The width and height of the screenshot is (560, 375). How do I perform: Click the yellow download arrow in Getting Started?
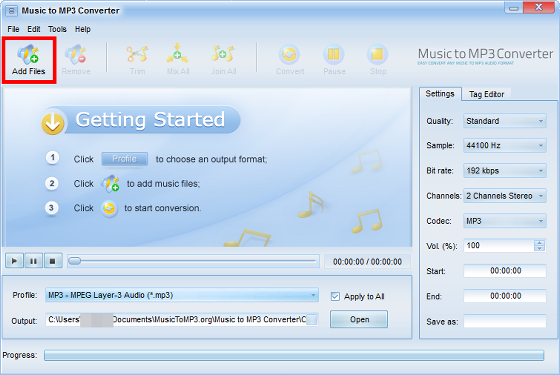pos(53,122)
